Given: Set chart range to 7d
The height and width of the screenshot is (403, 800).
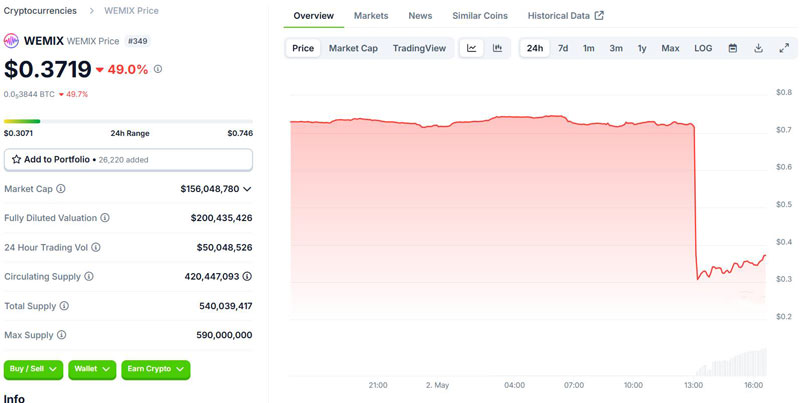Looking at the screenshot, I should [x=563, y=48].
